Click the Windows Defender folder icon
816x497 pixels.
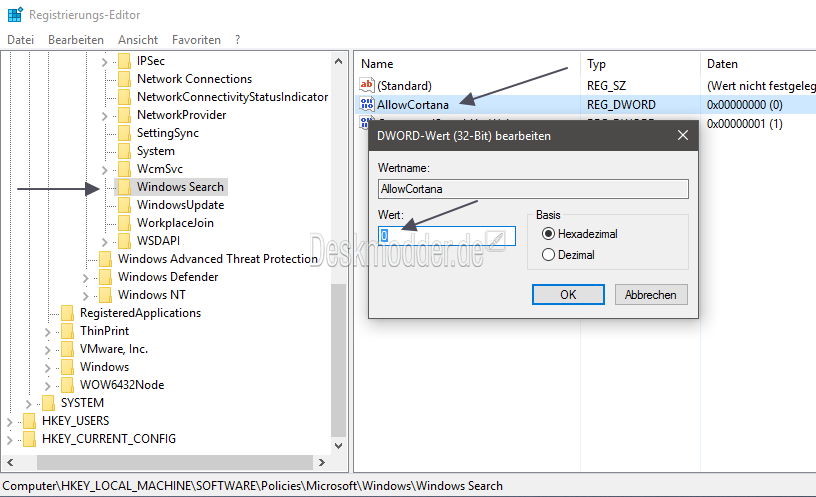[105, 277]
